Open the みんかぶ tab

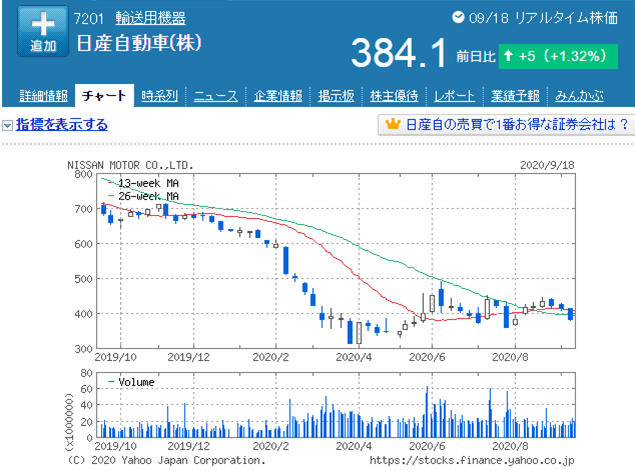pyautogui.click(x=579, y=96)
